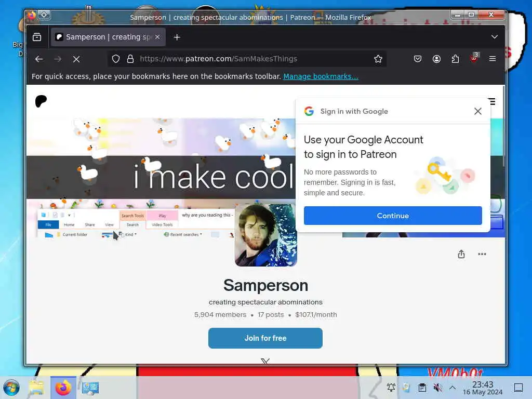
Task: Open Firefox application menu
Action: (x=493, y=59)
